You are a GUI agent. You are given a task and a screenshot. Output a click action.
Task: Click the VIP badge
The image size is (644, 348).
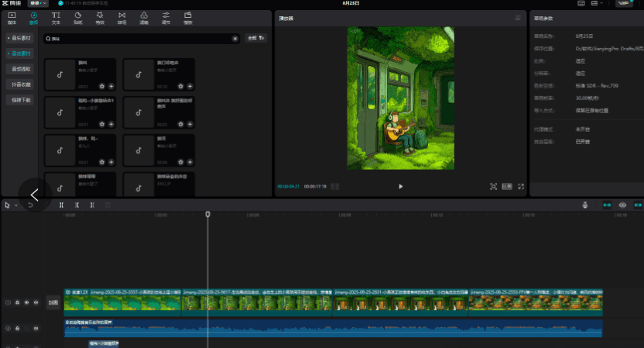[623, 3]
